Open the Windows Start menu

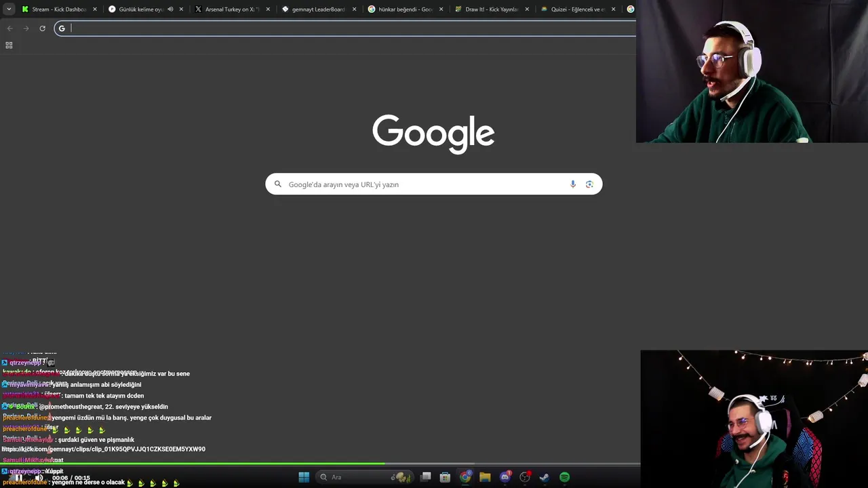(x=304, y=477)
